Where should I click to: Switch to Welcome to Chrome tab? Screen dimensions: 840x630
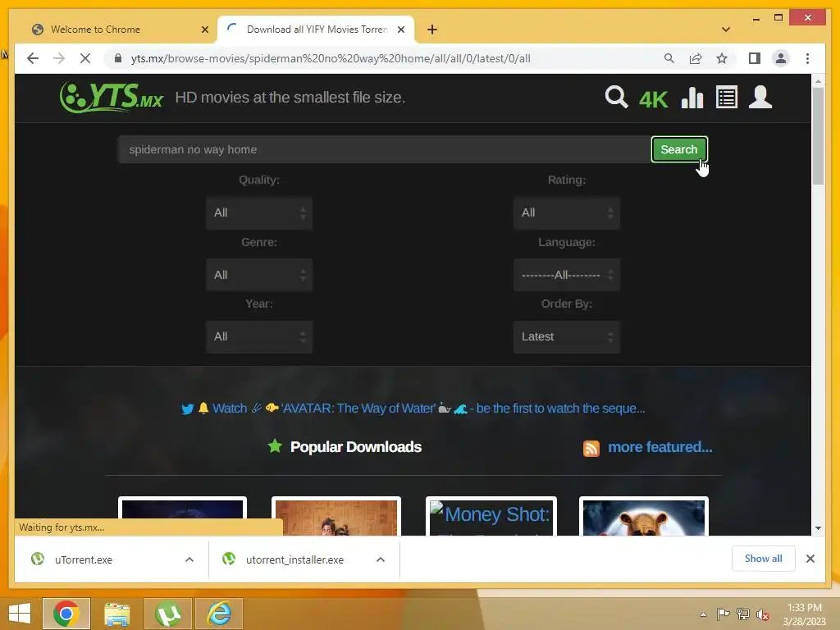116,30
